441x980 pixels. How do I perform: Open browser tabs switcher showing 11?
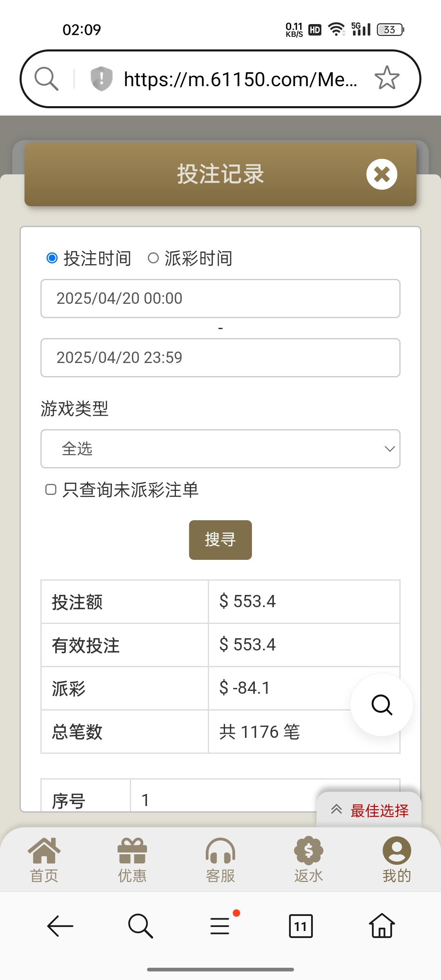(x=301, y=926)
